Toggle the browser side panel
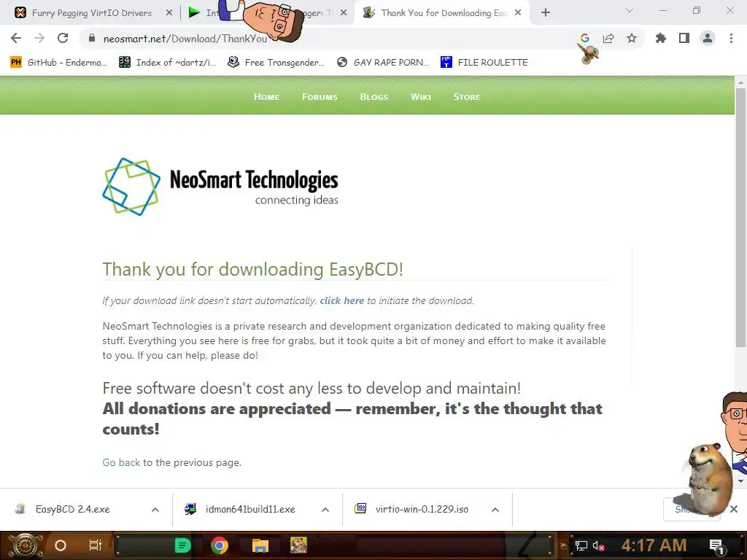The height and width of the screenshot is (560, 747). 684,38
